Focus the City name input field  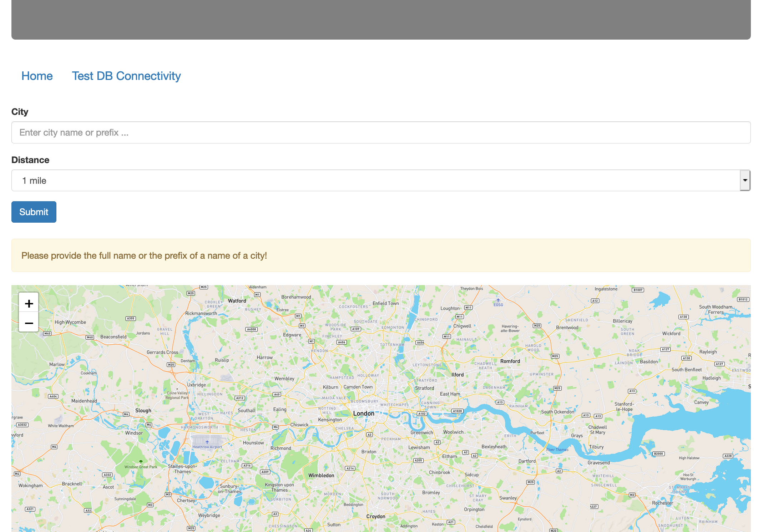381,132
